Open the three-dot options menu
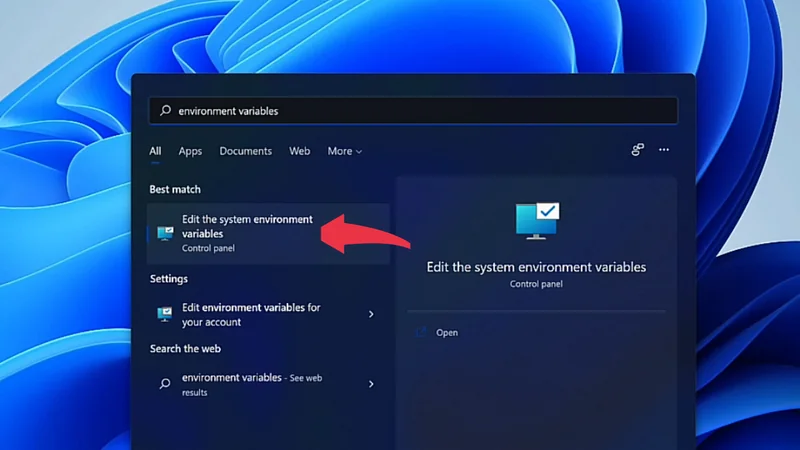 [x=664, y=150]
